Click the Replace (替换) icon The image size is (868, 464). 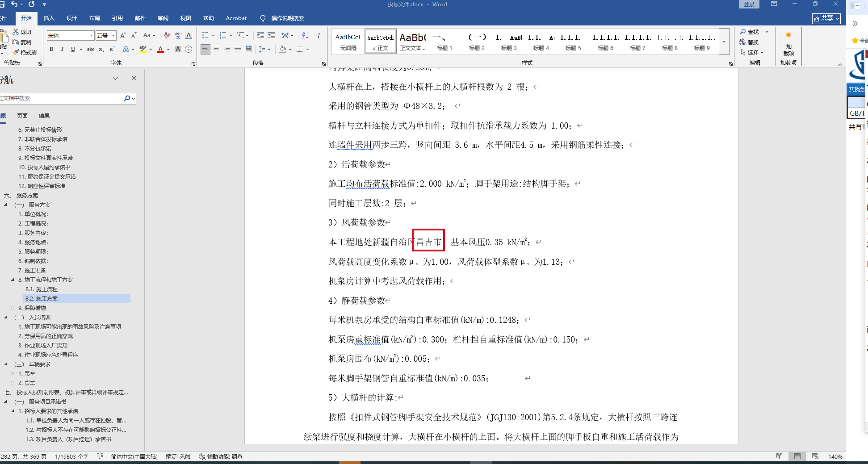[x=749, y=42]
